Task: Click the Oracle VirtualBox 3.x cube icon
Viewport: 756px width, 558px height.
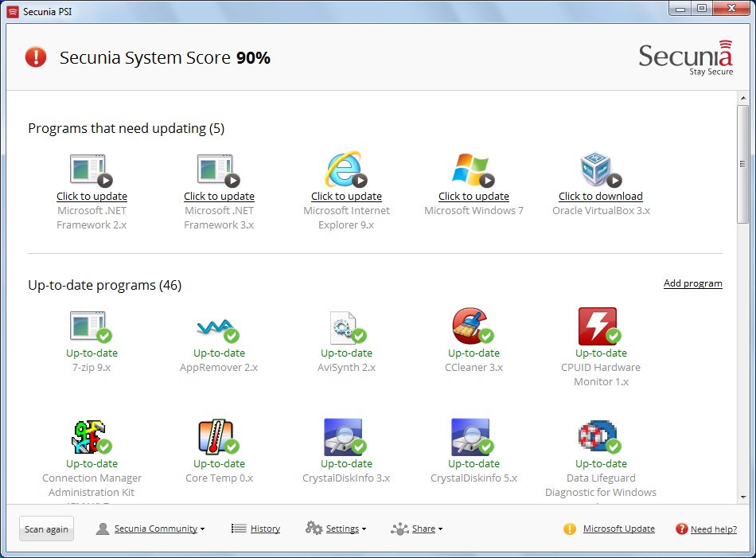Action: coord(600,170)
